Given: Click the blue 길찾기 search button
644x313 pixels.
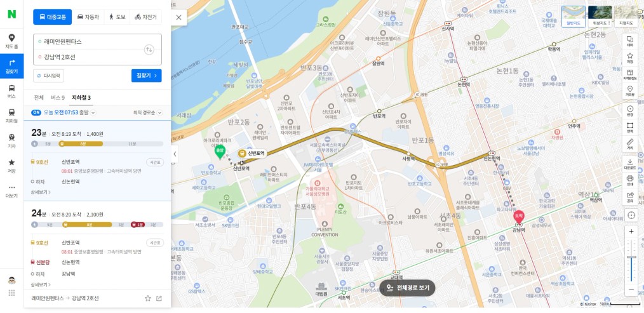Looking at the screenshot, I should [146, 76].
